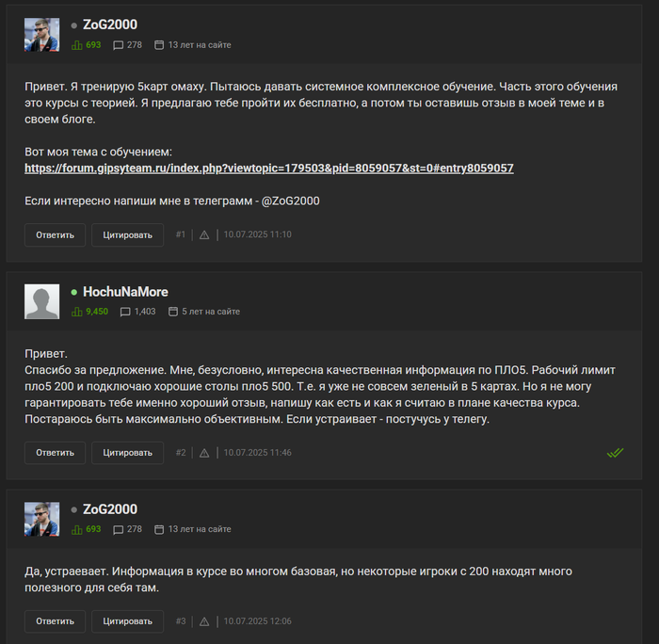Click post number #2 permalink
659x644 pixels.
pos(181,453)
